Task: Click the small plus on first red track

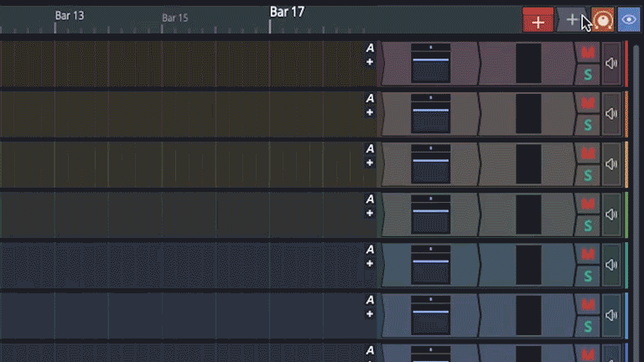Action: (x=370, y=62)
